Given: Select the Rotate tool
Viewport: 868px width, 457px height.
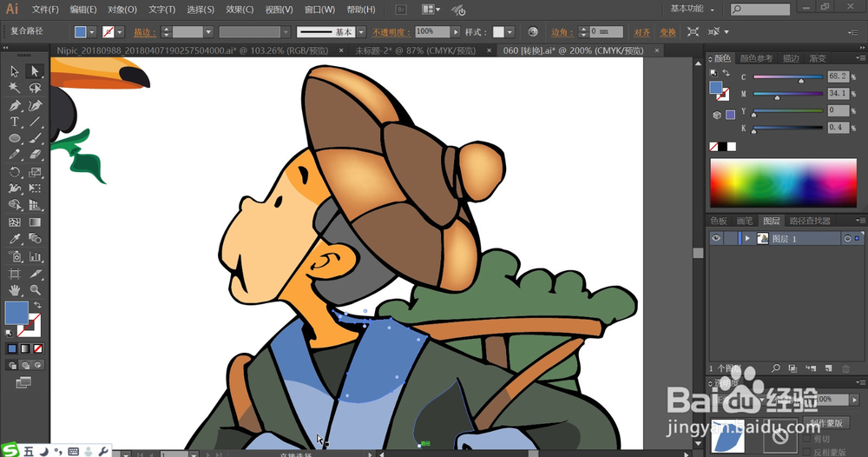Looking at the screenshot, I should pos(15,172).
